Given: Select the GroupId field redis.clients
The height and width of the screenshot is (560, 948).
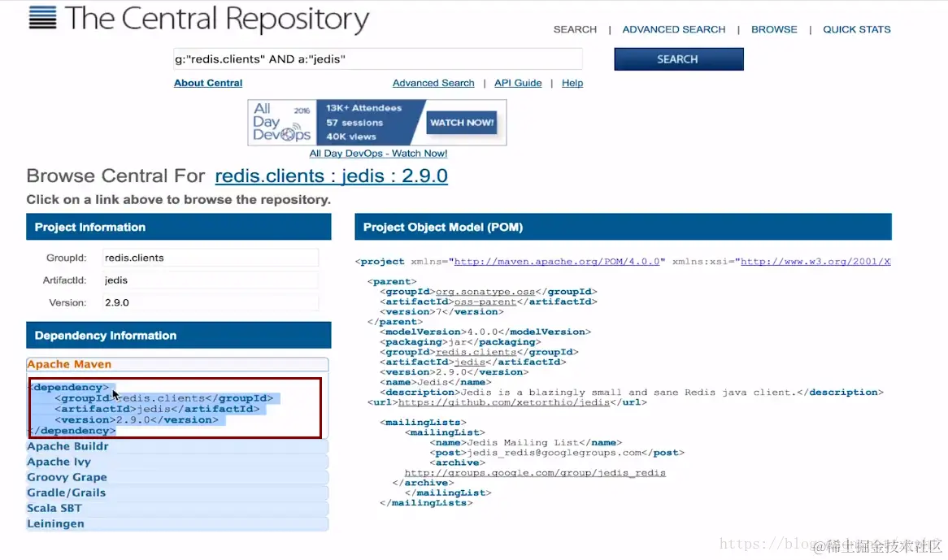Looking at the screenshot, I should pos(210,258).
